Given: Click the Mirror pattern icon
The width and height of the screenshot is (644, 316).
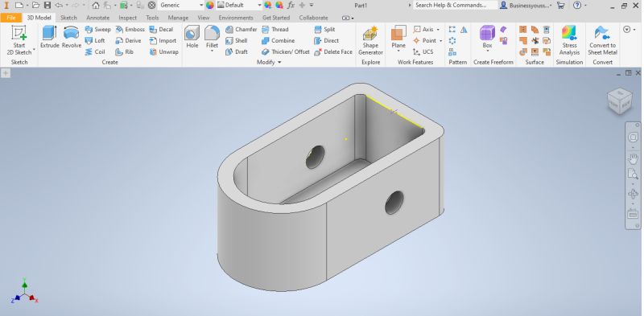Looking at the screenshot, I should (464, 30).
